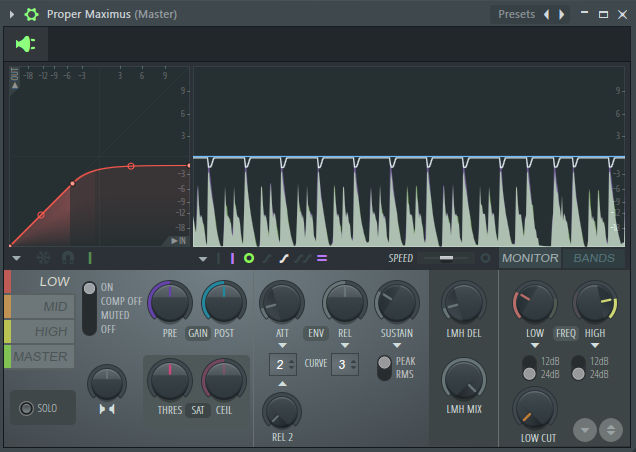
Task: Select the HIGH band
Action: 40,331
